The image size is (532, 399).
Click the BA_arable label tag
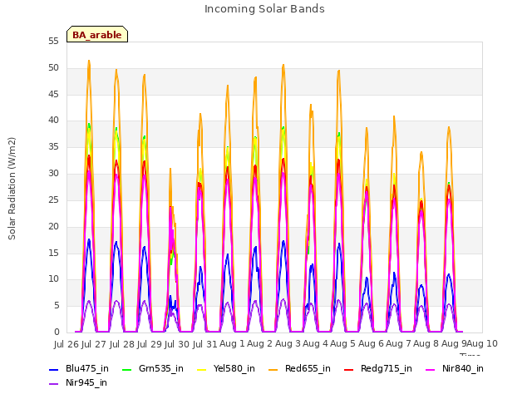97,34
